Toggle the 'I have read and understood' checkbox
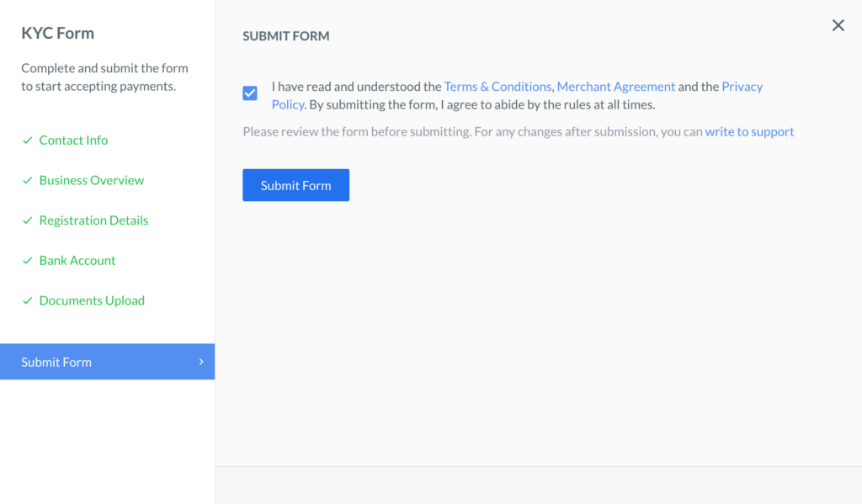The image size is (862, 504). [249, 93]
